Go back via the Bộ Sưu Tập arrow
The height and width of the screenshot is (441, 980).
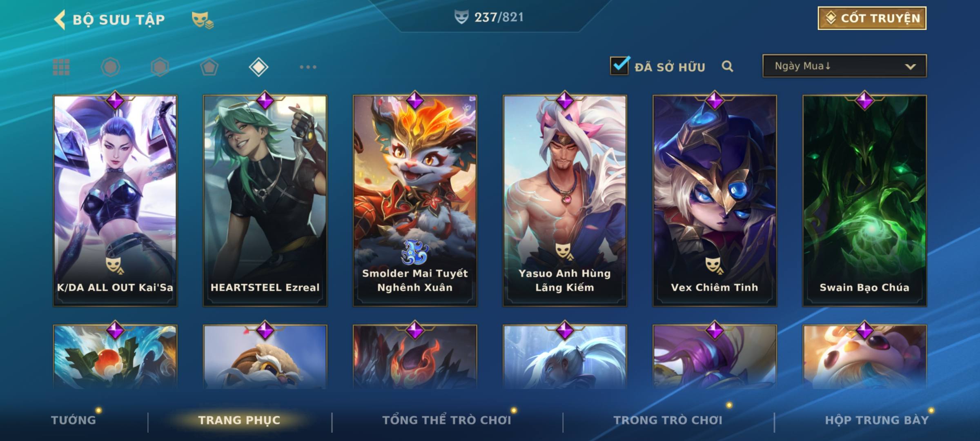(x=60, y=20)
